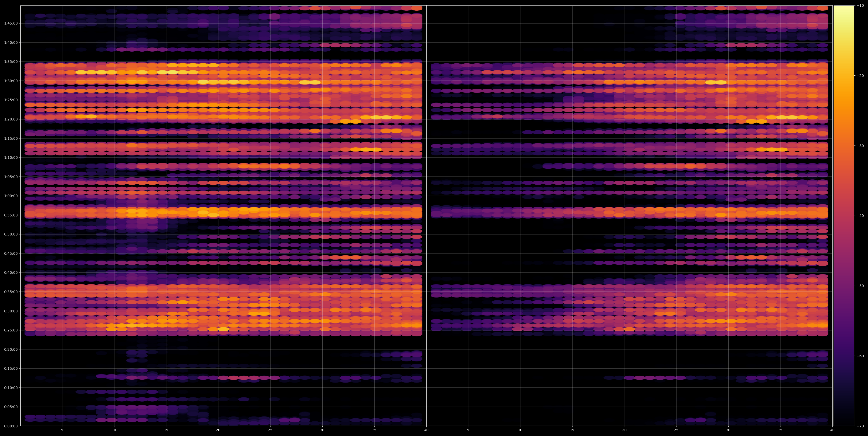Click the 0:15:00 y-axis time label
The height and width of the screenshot is (436, 868).
[11, 368]
